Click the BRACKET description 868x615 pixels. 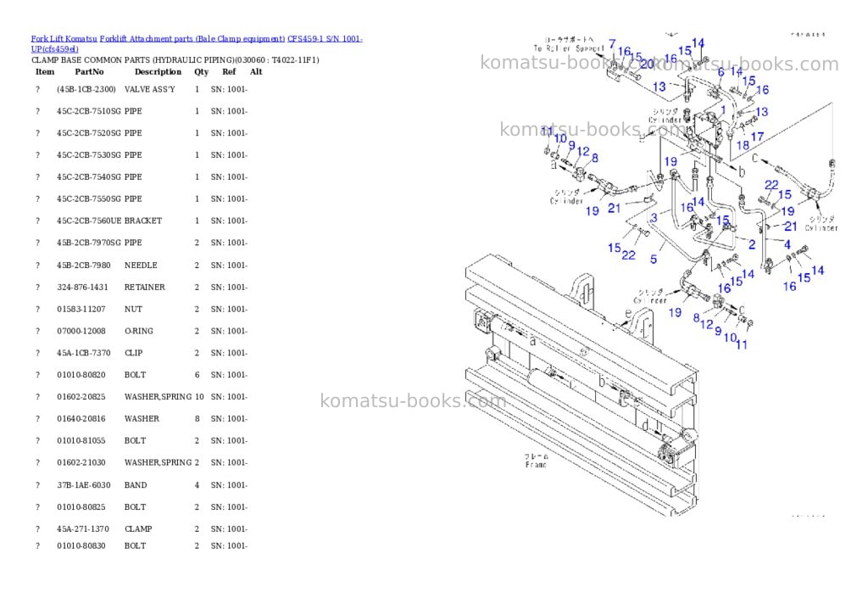[x=143, y=221]
